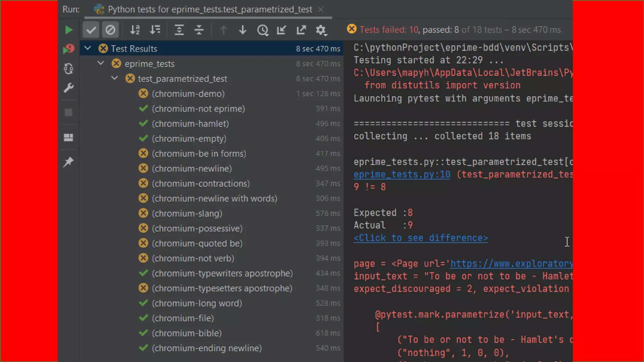Toggle Sort Alphabetically button
This screenshot has width=644, height=362.
(x=135, y=30)
